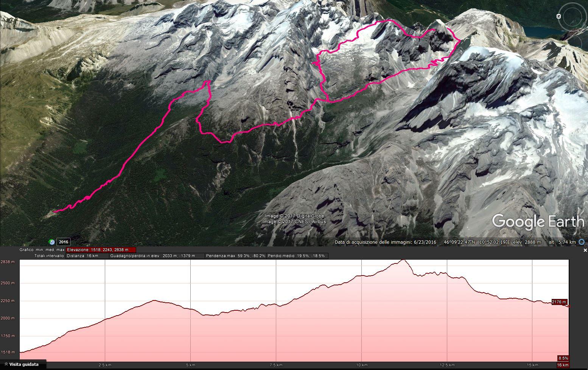Click the 2176 m elevation marker label
This screenshot has height=370, width=588.
coord(559,302)
